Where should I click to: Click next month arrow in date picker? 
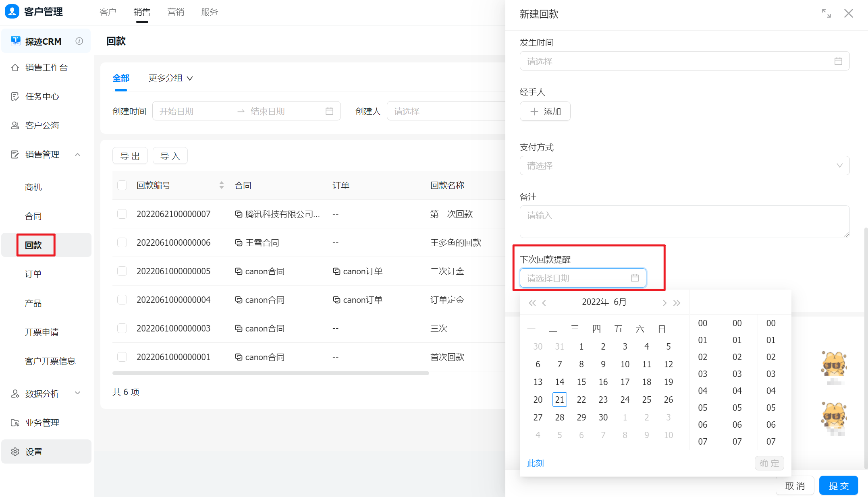[664, 303]
